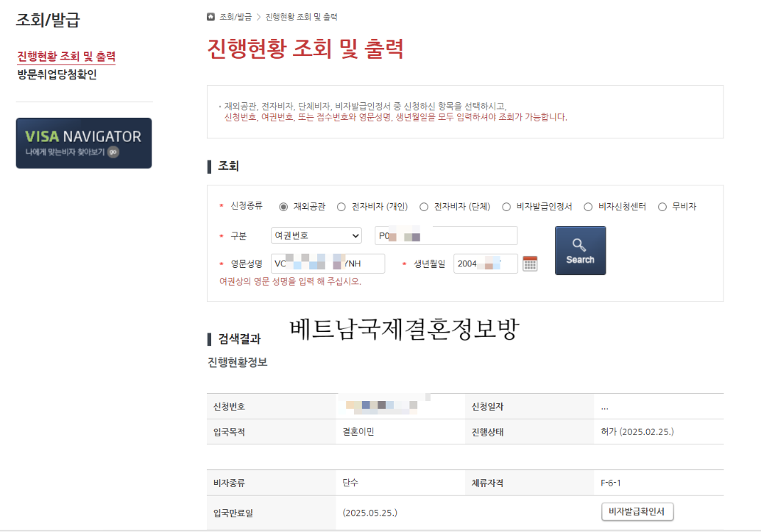Screen dimensions: 761x532
Task: Click the VISA NAVIGATOR banner
Action: pos(83,143)
